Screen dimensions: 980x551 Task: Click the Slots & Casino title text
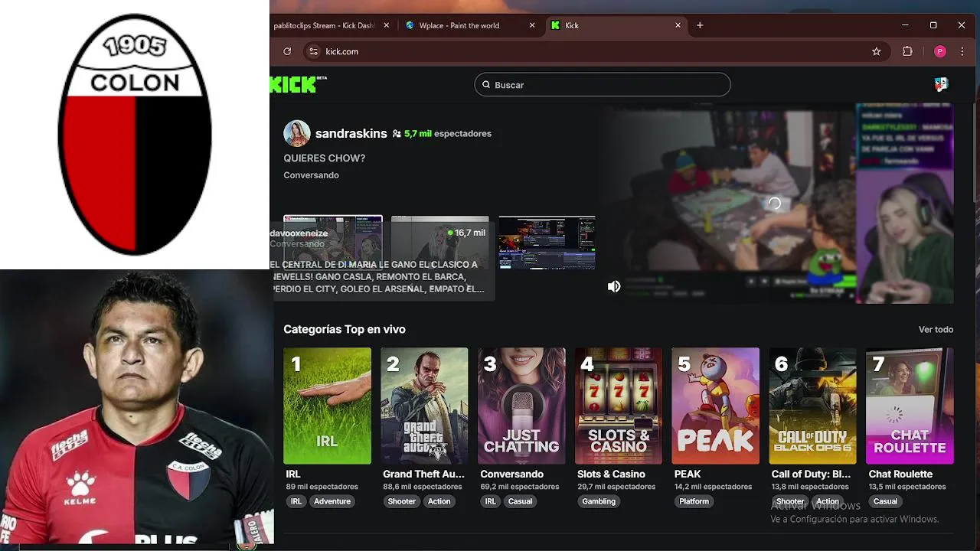(611, 474)
